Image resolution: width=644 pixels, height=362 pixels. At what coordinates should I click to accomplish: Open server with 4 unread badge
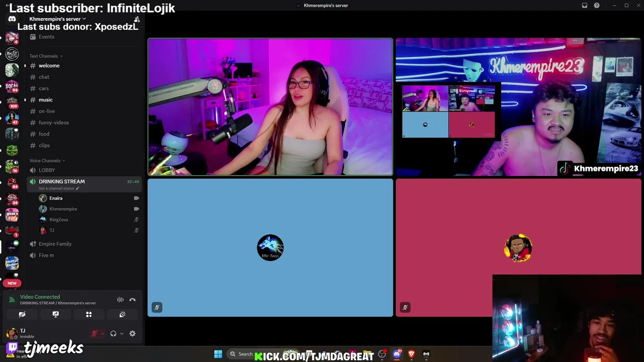point(12,38)
